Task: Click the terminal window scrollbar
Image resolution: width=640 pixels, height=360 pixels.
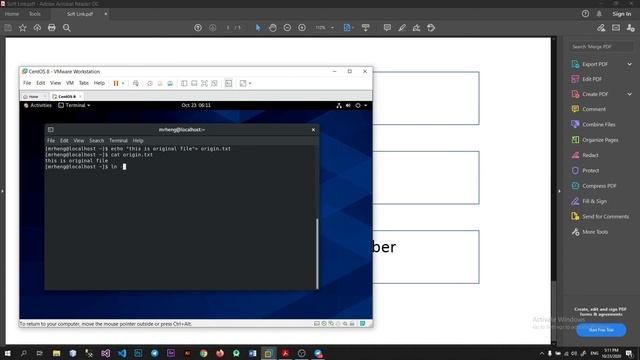Action: 317,253
